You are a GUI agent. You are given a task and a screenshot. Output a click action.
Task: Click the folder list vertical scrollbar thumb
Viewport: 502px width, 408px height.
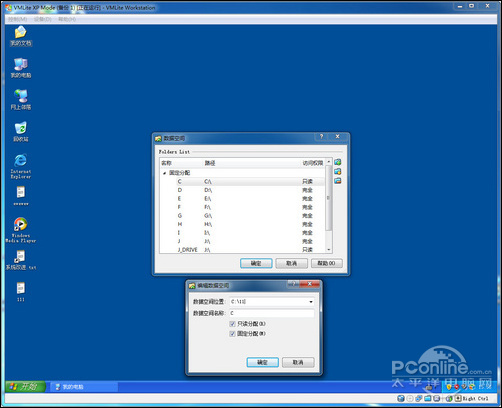[x=329, y=198]
